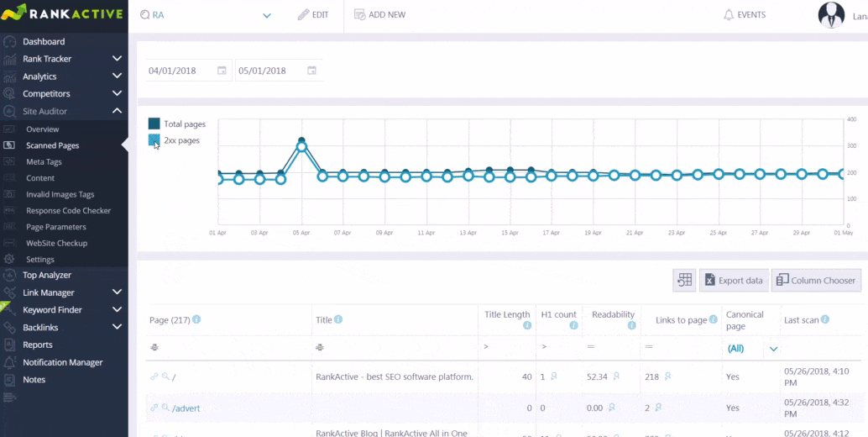Click the table reset layout icon button
The image size is (868, 437).
click(685, 280)
